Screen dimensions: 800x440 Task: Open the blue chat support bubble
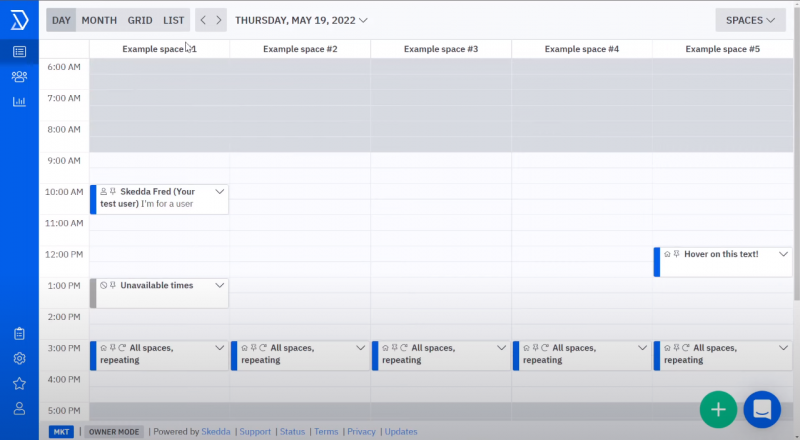tap(762, 408)
